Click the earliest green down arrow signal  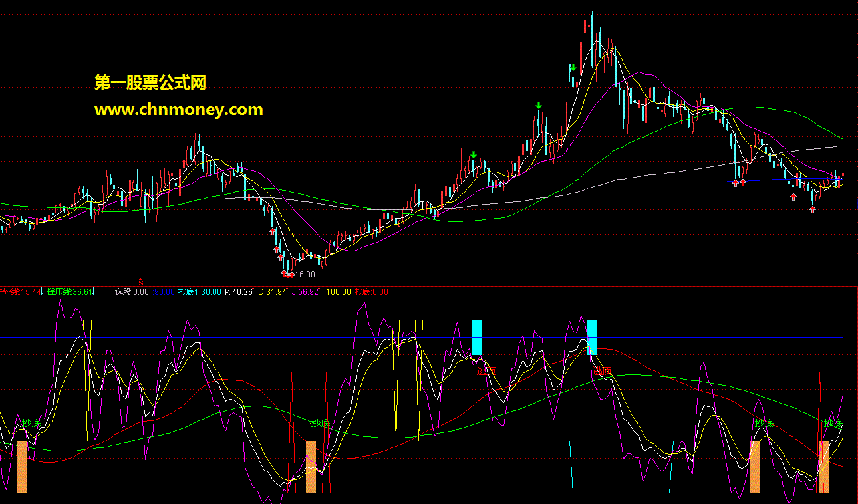[473, 155]
